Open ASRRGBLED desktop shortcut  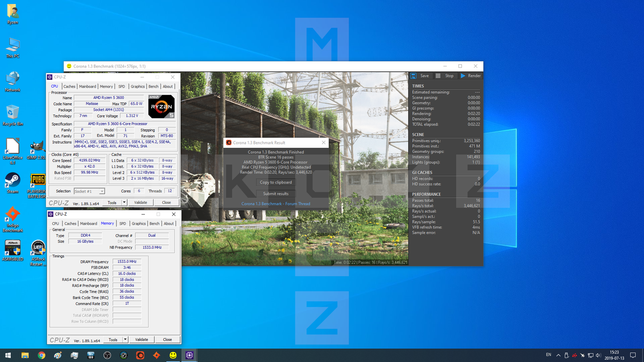(13, 249)
